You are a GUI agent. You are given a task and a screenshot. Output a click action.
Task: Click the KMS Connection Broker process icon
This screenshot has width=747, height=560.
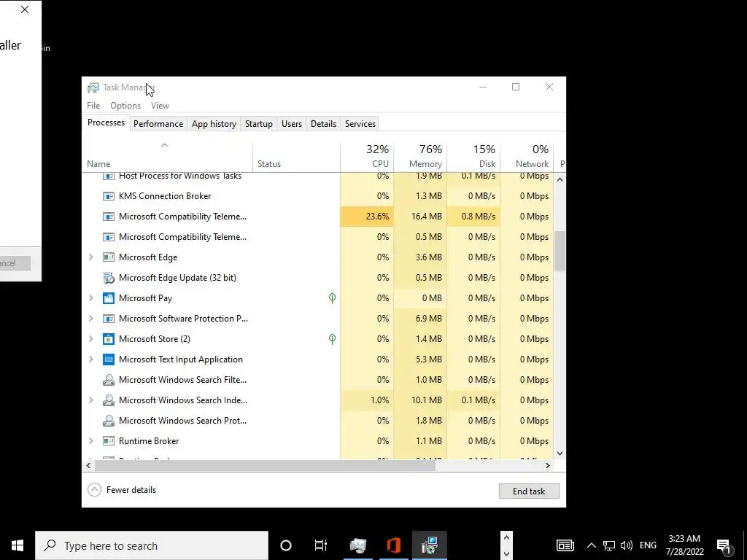click(109, 196)
